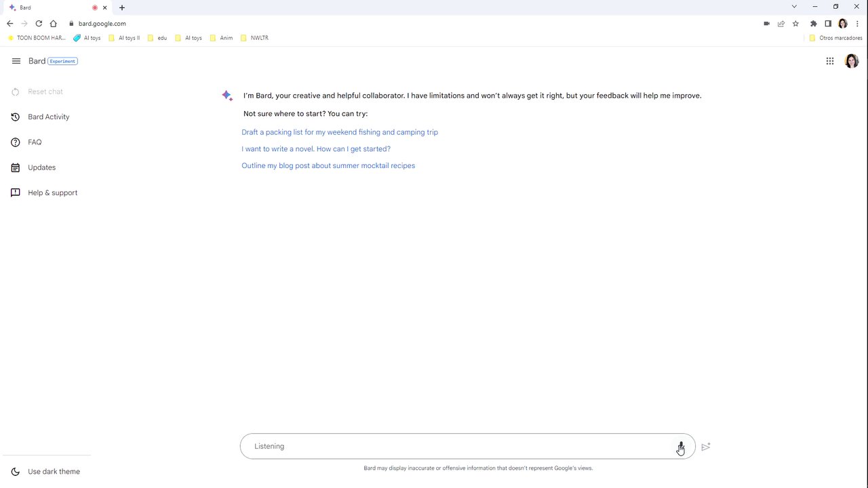Open the Google account avatar on the Bard page
868x488 pixels.
[851, 61]
